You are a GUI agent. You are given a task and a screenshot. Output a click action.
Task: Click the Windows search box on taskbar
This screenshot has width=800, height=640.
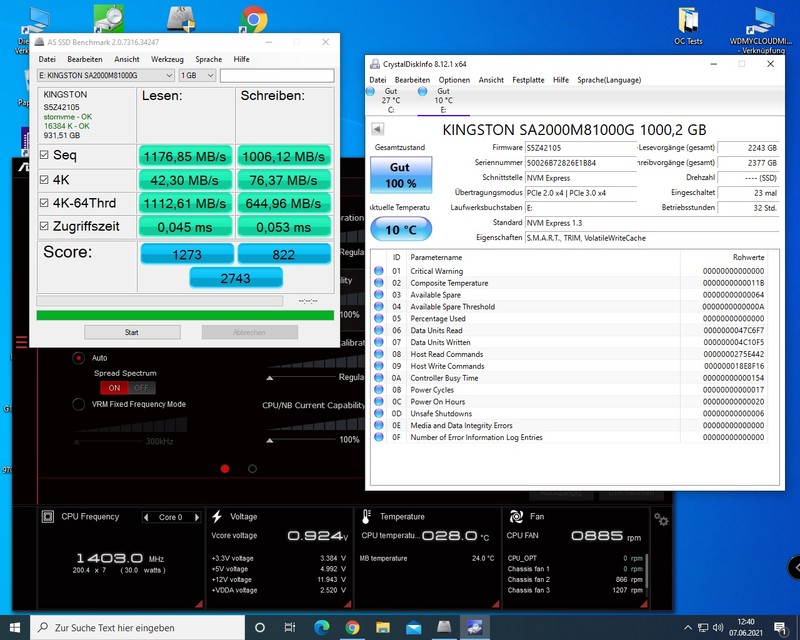138,627
